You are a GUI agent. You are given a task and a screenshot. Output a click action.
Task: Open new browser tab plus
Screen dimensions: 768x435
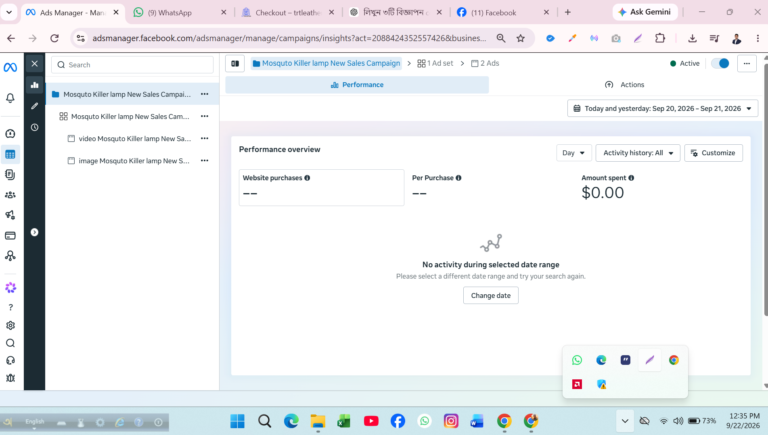pos(568,12)
